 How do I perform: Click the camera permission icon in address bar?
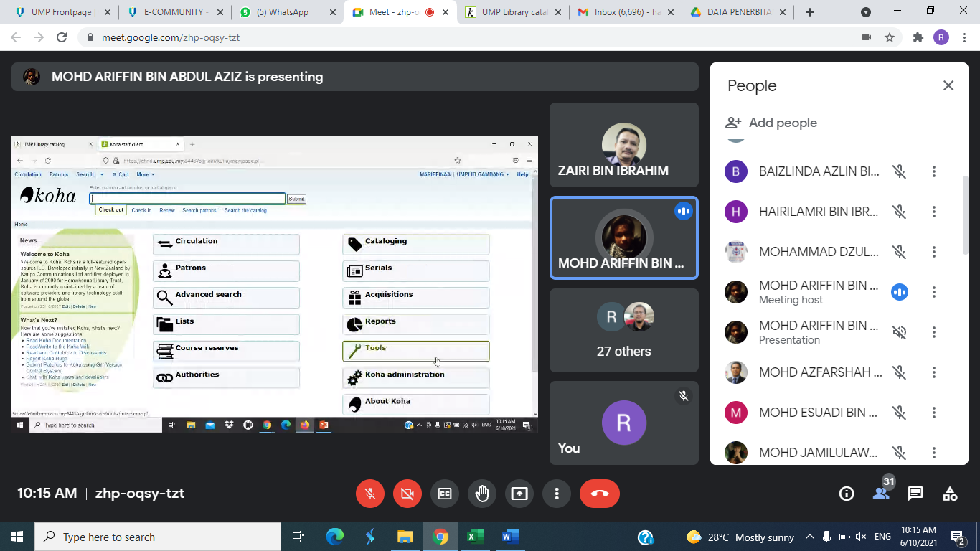coord(866,37)
